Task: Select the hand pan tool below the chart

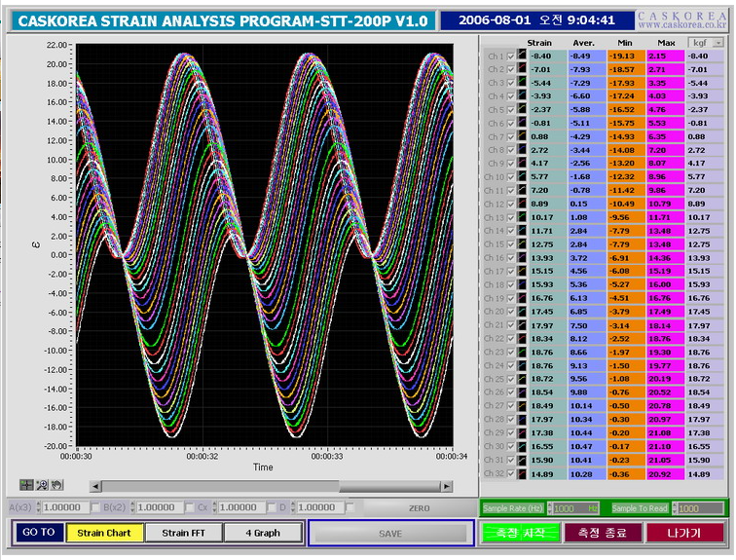Action: (x=56, y=485)
